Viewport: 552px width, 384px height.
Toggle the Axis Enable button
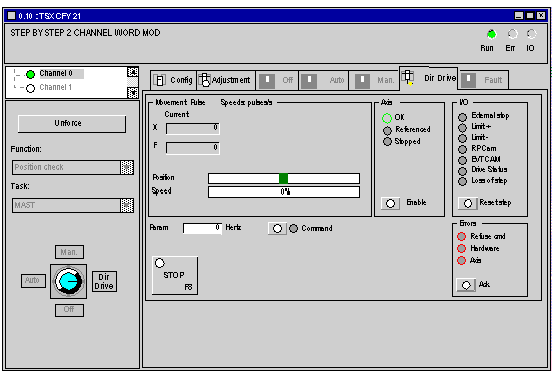tap(390, 203)
